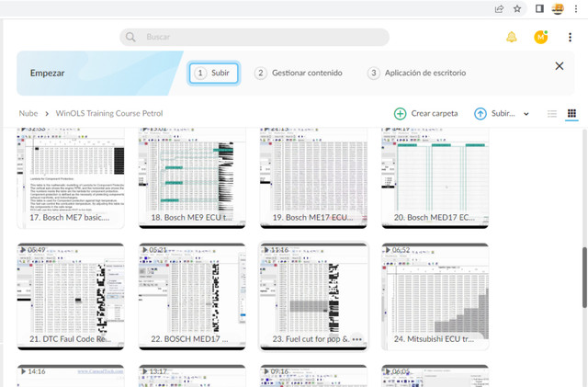Image resolution: width=588 pixels, height=387 pixels.
Task: Open the notifications bell
Action: tap(512, 37)
